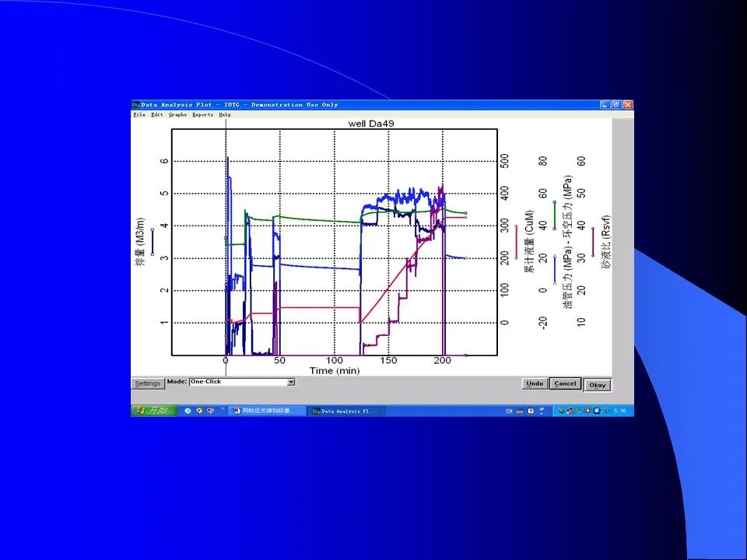Click the taskbar clock showing 5:36
Image resolution: width=747 pixels, height=560 pixels.
tap(620, 411)
